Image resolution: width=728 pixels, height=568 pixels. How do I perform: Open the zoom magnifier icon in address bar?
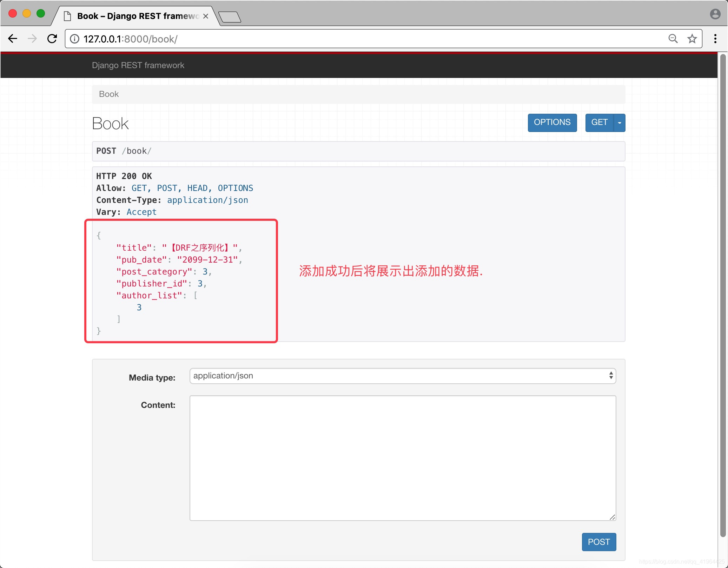(673, 39)
